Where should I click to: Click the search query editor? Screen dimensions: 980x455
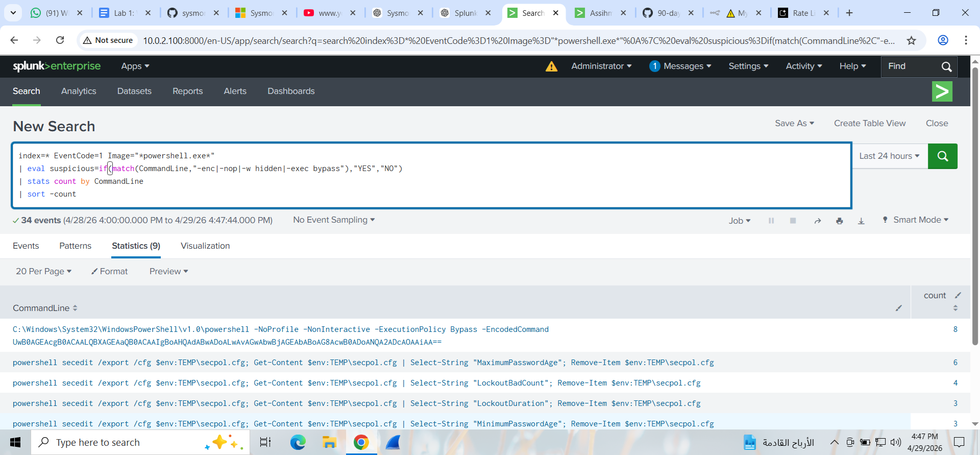432,175
